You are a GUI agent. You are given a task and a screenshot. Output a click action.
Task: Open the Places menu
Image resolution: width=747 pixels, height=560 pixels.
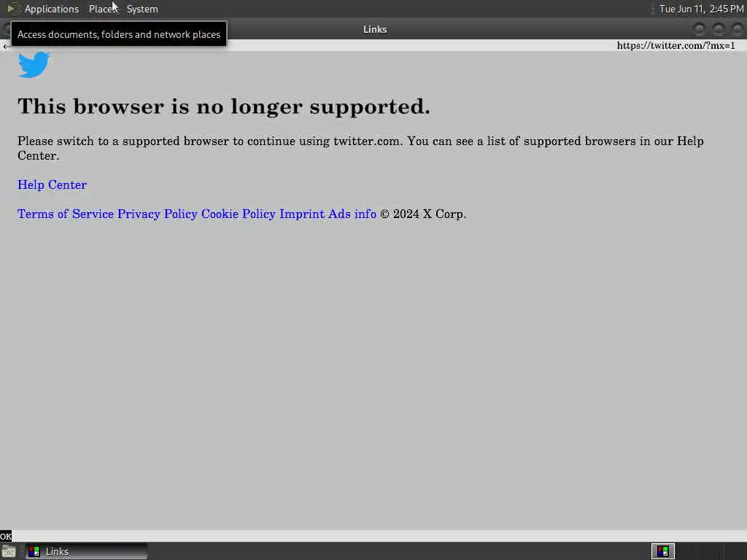coord(103,9)
